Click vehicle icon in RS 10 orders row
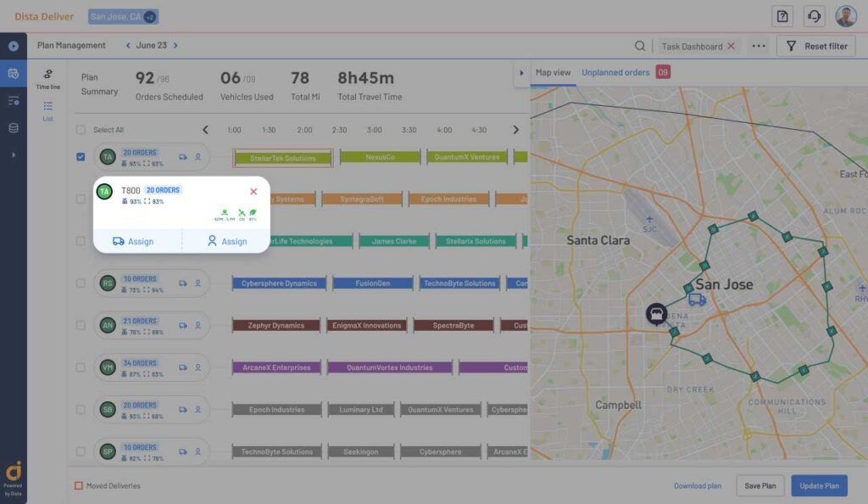Viewport: 868px width, 504px height. pyautogui.click(x=183, y=283)
